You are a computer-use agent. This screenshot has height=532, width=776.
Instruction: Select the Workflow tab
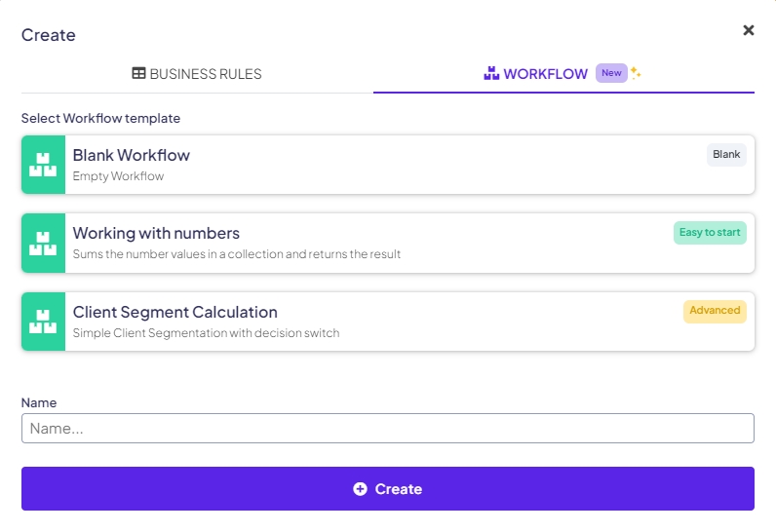(x=545, y=74)
